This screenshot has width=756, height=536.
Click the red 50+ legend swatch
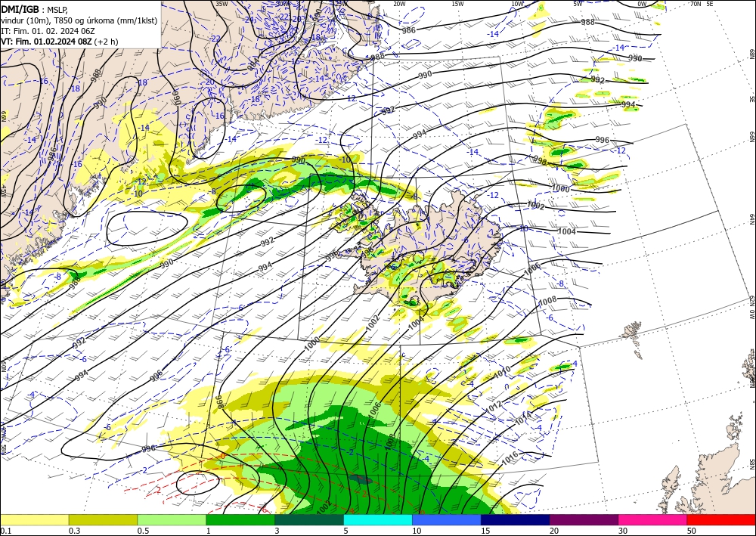[721, 519]
